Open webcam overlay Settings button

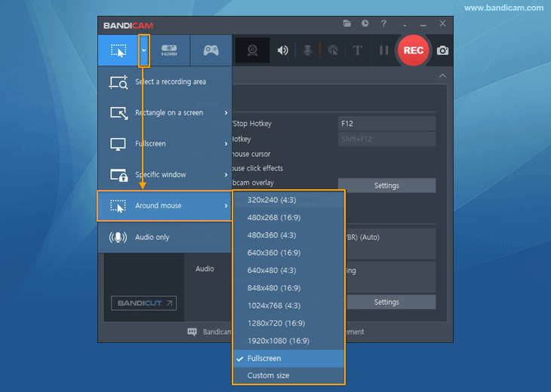(x=386, y=185)
